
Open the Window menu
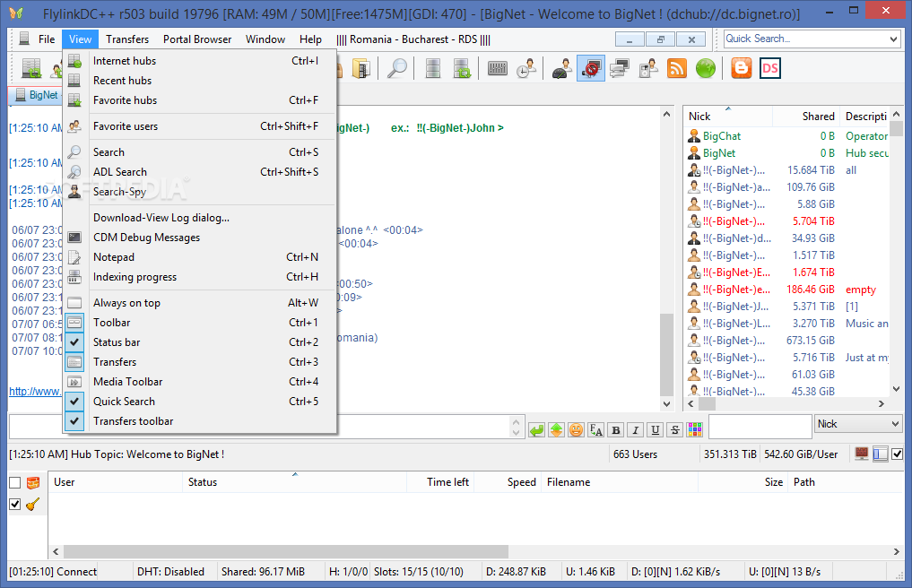(265, 39)
